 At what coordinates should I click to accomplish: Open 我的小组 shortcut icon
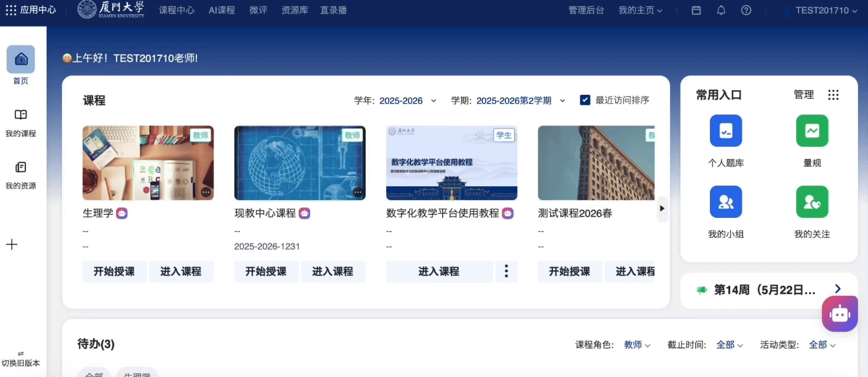(726, 202)
